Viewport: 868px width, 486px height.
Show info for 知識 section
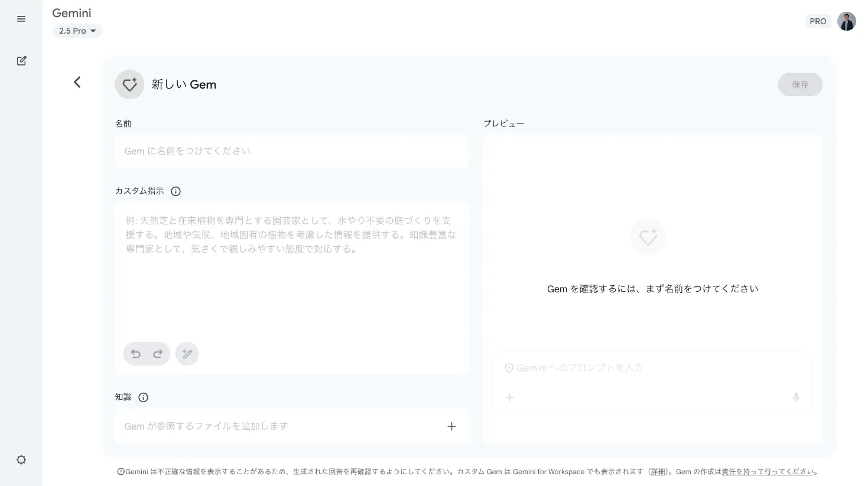tap(143, 397)
